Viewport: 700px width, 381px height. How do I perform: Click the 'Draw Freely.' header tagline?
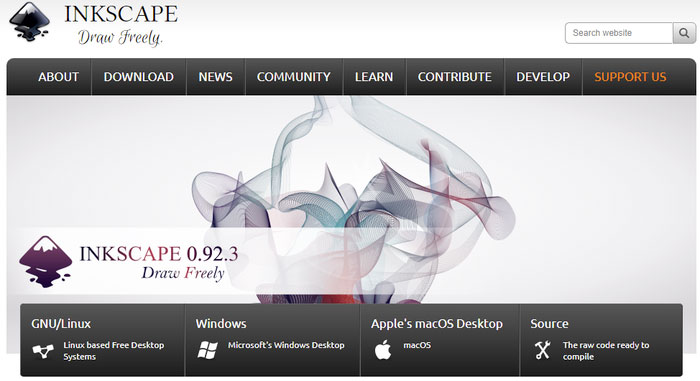121,38
